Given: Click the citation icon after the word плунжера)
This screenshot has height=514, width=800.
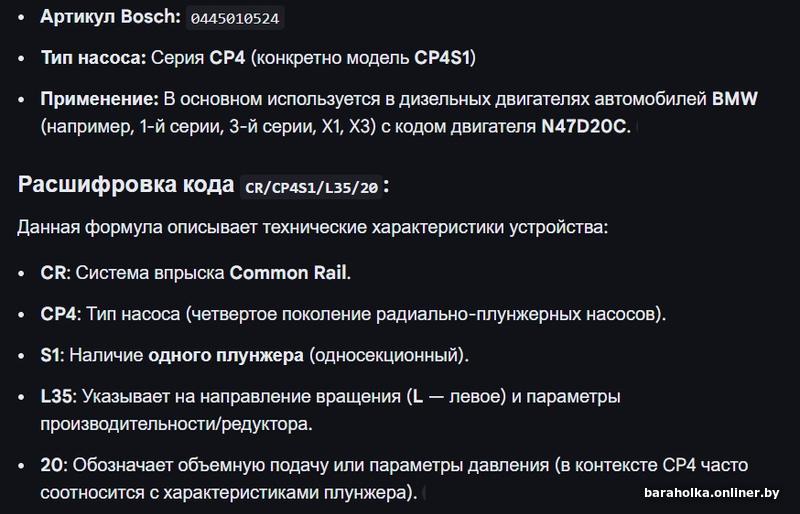Looking at the screenshot, I should (x=424, y=494).
